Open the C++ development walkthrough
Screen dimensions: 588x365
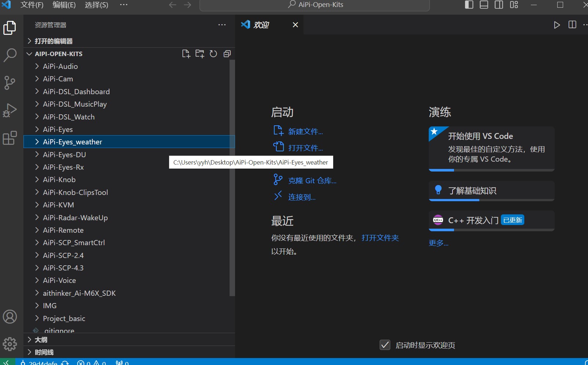pyautogui.click(x=491, y=221)
